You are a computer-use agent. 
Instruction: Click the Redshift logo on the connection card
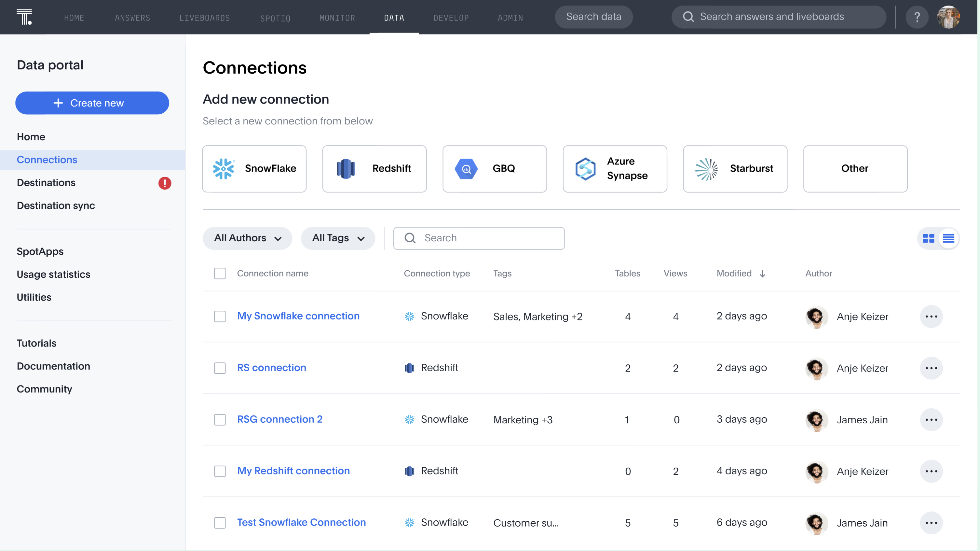pyautogui.click(x=346, y=169)
